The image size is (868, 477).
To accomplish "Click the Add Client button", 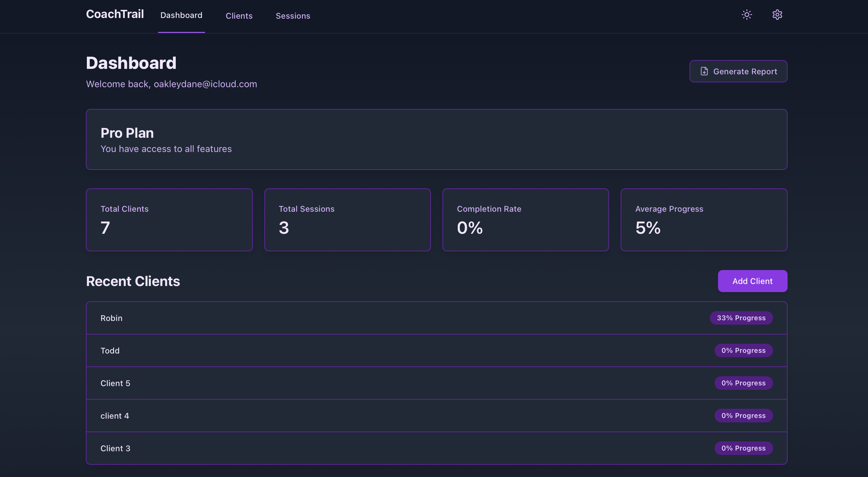I will tap(752, 281).
